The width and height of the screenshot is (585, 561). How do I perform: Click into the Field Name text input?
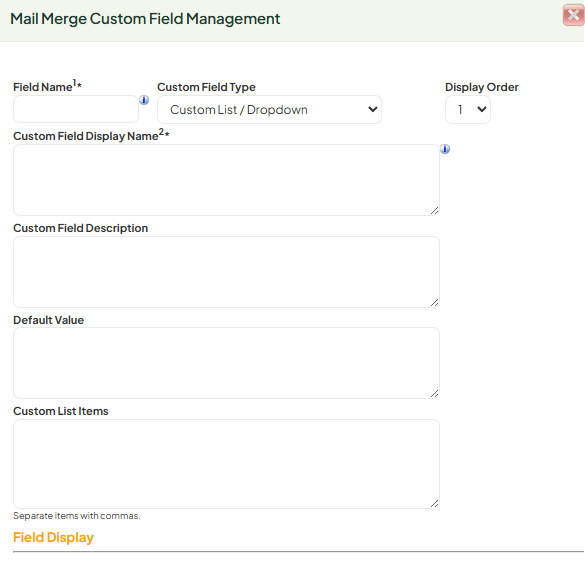pos(76,109)
